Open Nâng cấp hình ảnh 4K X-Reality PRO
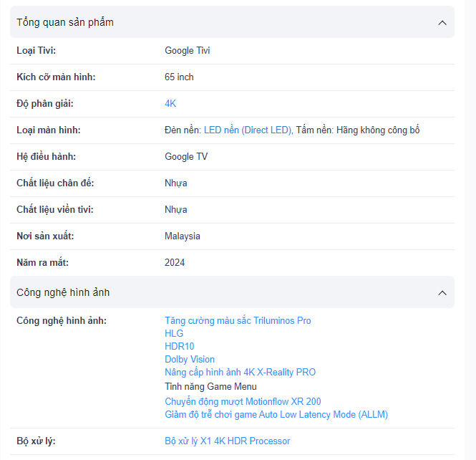This screenshot has width=476, height=460. pyautogui.click(x=240, y=373)
